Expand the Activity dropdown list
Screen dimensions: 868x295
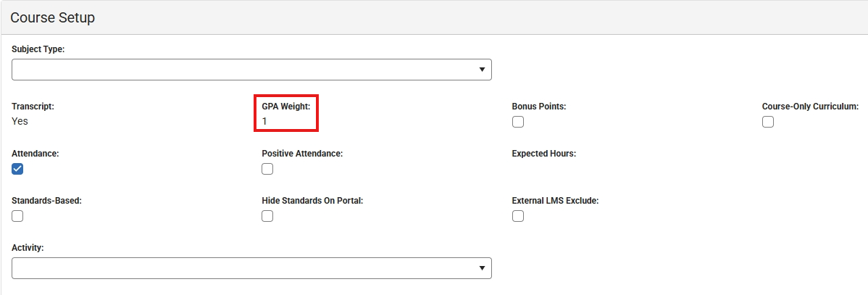click(251, 268)
